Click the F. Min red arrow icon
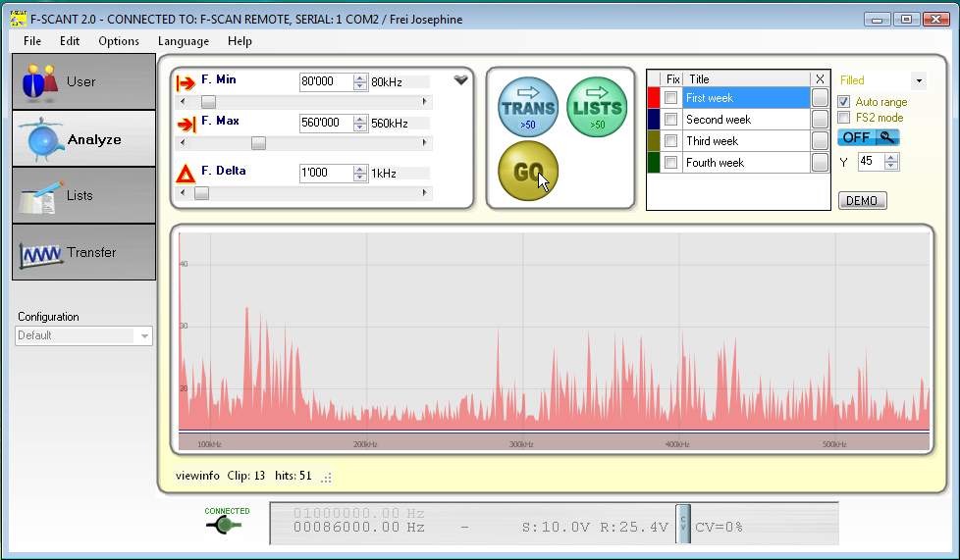Viewport: 960px width, 560px height. click(186, 82)
